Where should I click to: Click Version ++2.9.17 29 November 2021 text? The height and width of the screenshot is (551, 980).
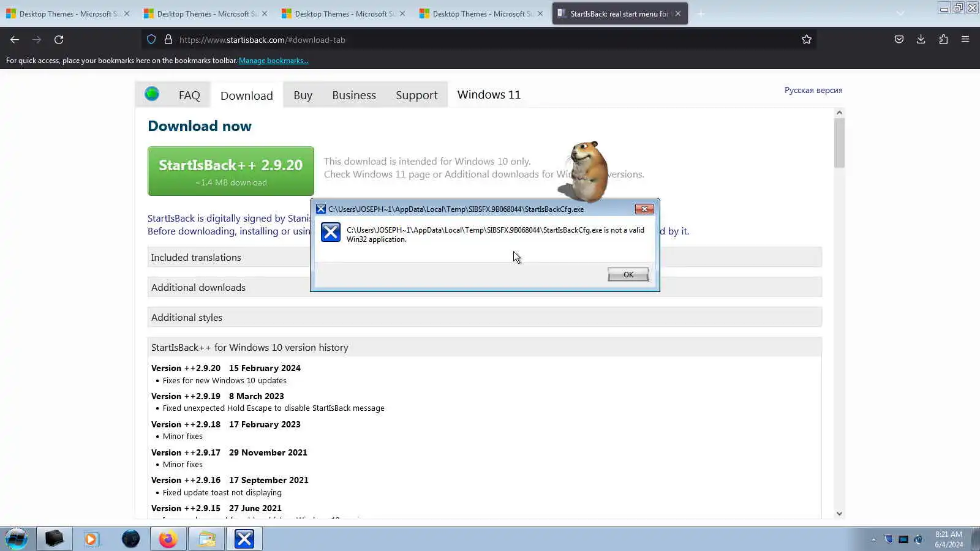(229, 452)
